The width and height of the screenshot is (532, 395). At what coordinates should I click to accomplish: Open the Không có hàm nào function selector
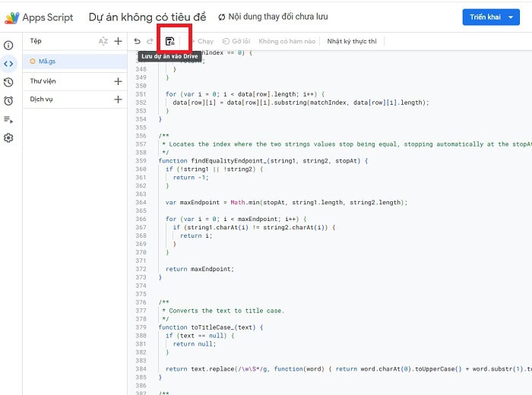point(287,41)
